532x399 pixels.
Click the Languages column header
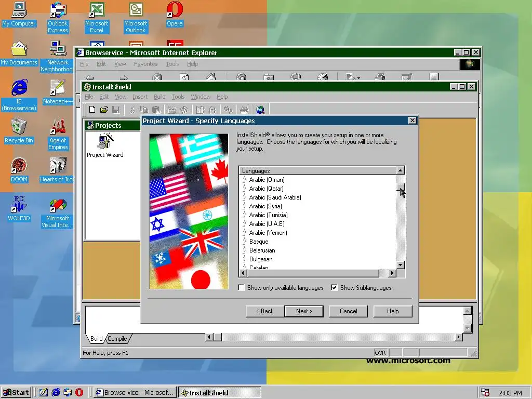[x=317, y=170]
